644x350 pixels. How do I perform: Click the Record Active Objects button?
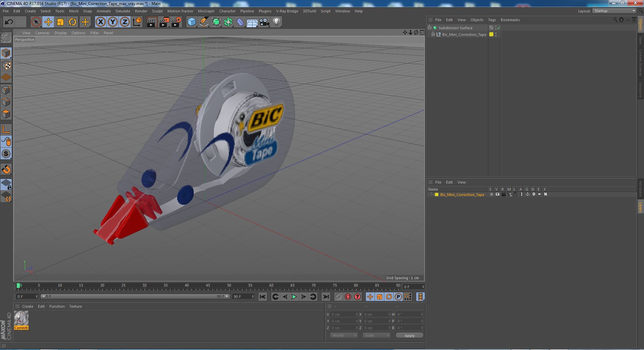point(338,297)
